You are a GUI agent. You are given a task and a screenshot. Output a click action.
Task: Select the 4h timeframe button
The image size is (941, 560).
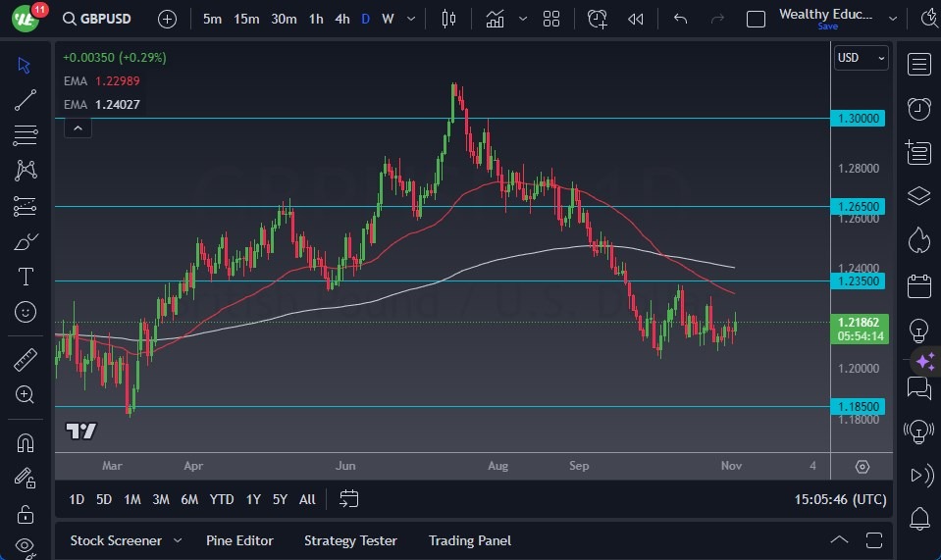(341, 19)
